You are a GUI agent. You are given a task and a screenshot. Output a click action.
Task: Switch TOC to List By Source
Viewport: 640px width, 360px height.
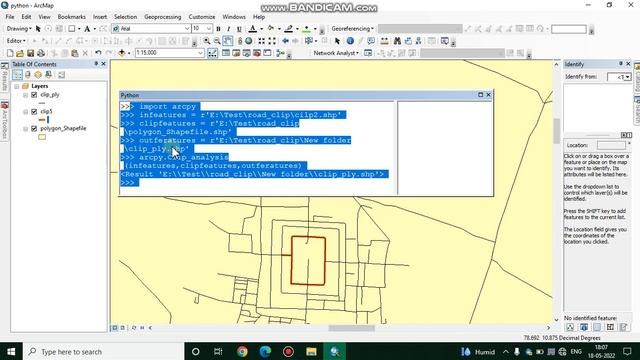28,75
